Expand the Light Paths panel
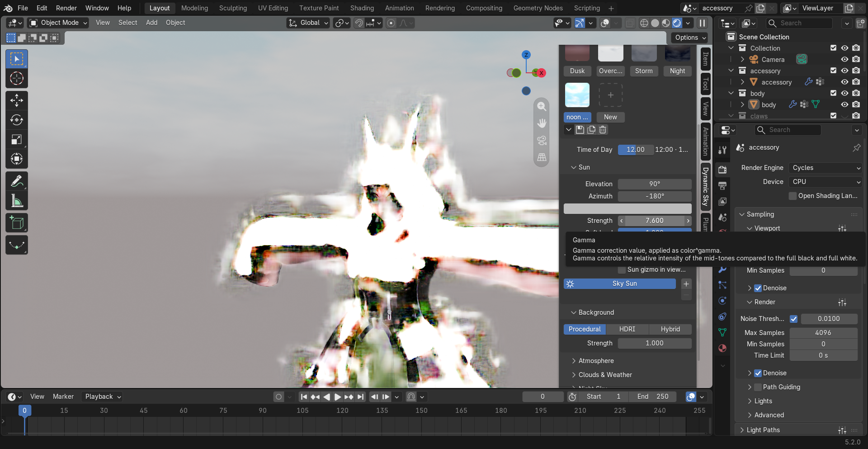 763,430
